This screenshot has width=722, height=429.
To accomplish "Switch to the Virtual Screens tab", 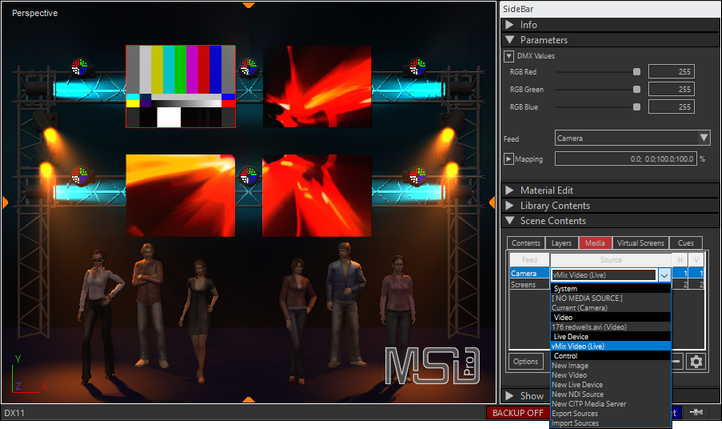I will click(639, 243).
